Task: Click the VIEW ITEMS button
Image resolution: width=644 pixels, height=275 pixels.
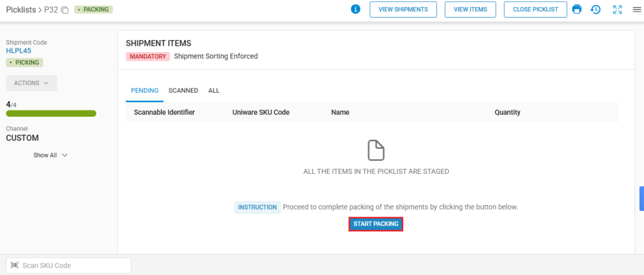Action: coord(470,9)
